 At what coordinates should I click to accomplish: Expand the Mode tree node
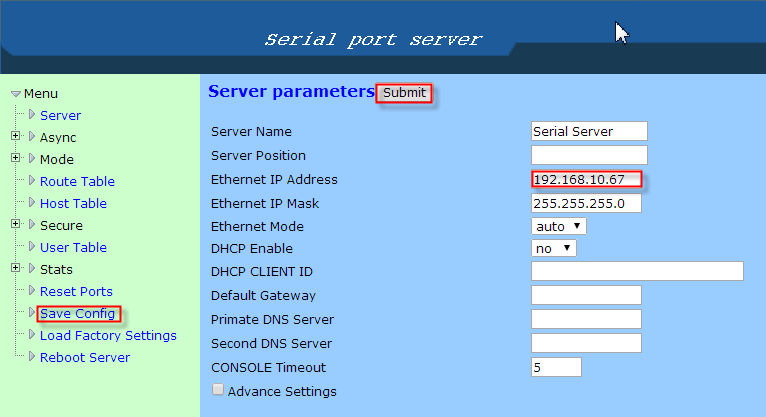pos(16,159)
